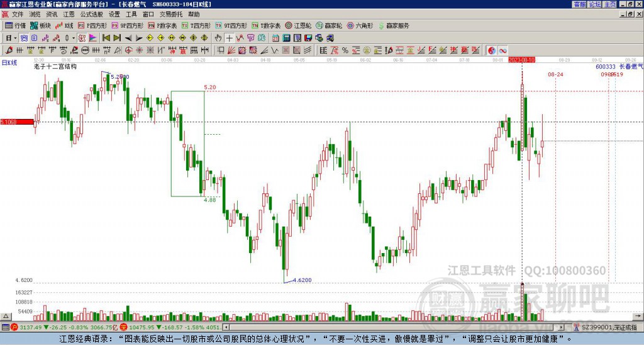Open the 公式选股 menu
Viewport: 644px width, 345px height.
(92, 14)
